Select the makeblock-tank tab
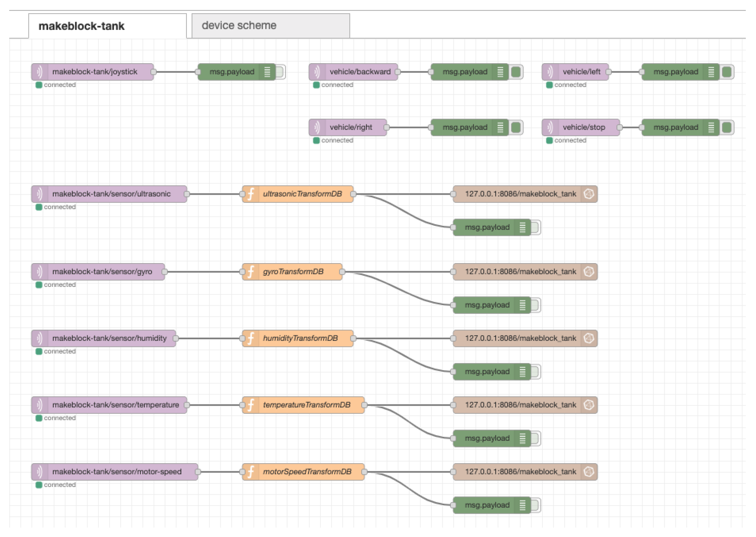Image resolution: width=756 pixels, height=537 pixels. point(108,26)
